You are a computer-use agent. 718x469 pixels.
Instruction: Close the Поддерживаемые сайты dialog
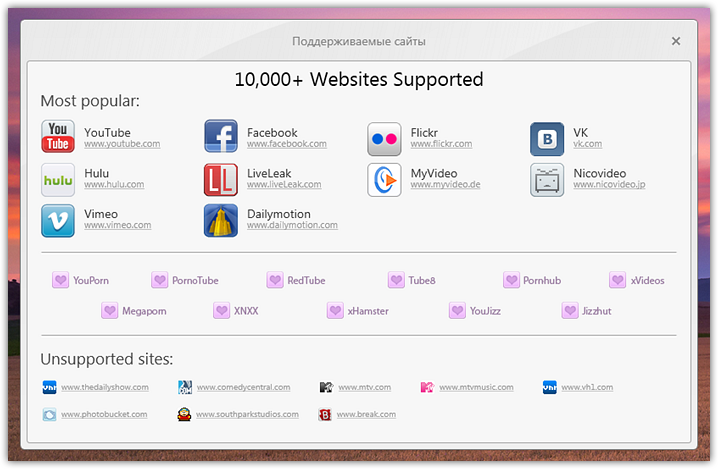[x=676, y=41]
